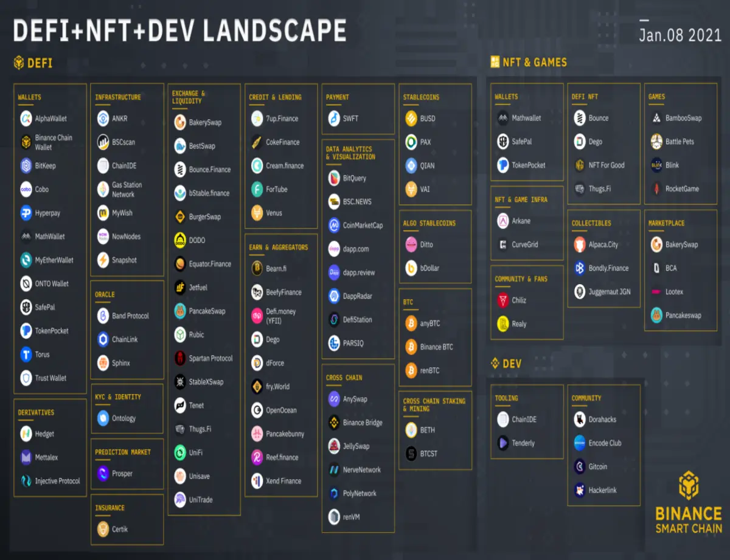Click the Ontology logo icon

pos(103,418)
